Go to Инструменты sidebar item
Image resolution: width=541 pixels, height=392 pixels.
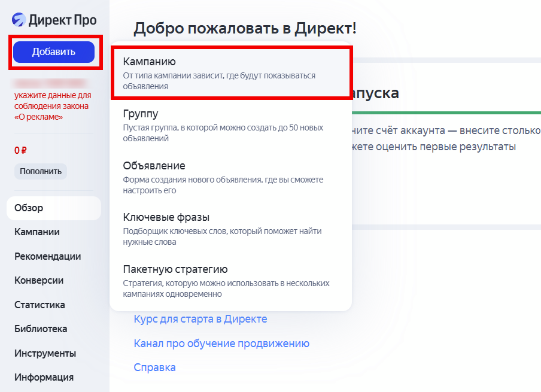[45, 353]
